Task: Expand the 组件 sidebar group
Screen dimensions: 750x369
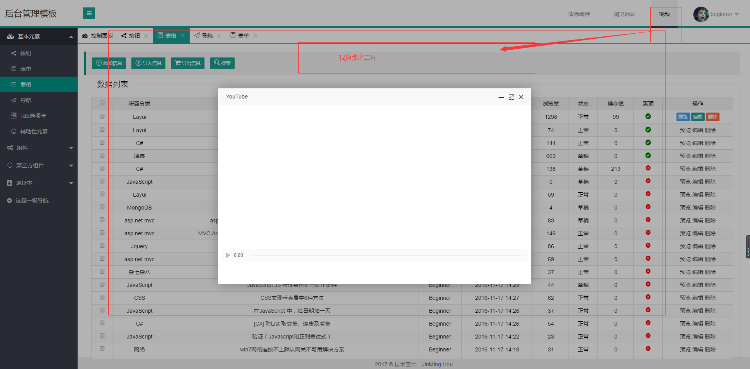Action: (39, 148)
